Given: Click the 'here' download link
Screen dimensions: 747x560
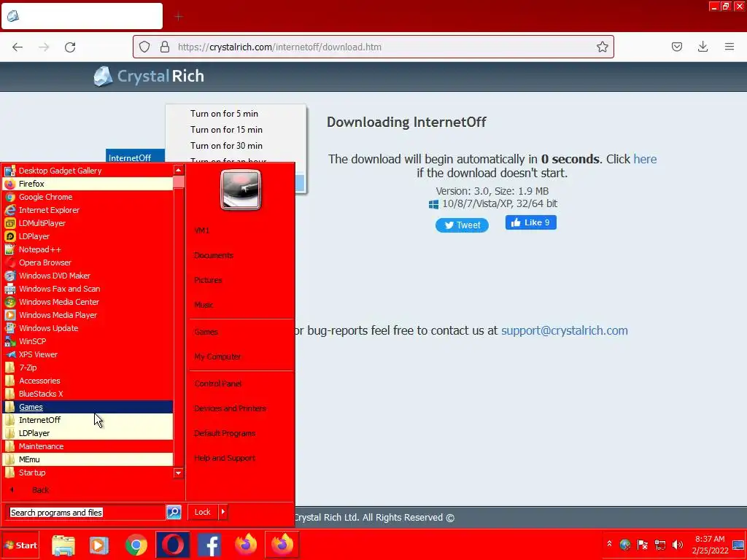Looking at the screenshot, I should [645, 159].
